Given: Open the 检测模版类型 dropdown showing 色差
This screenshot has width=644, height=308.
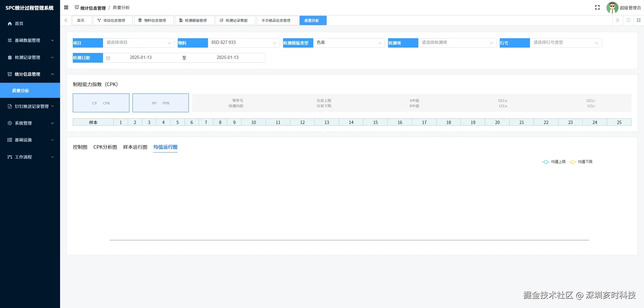Looking at the screenshot, I should click(x=349, y=43).
